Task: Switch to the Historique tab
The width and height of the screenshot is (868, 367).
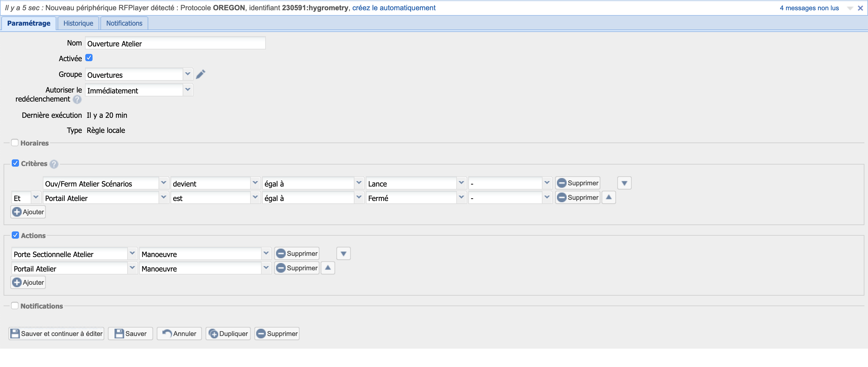Action: [78, 23]
